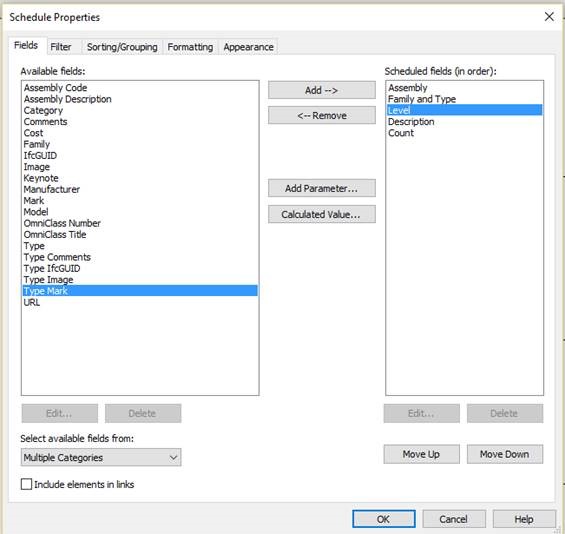Screen dimensions: 565x534
Task: Switch to the Filter tab
Action: click(x=61, y=47)
